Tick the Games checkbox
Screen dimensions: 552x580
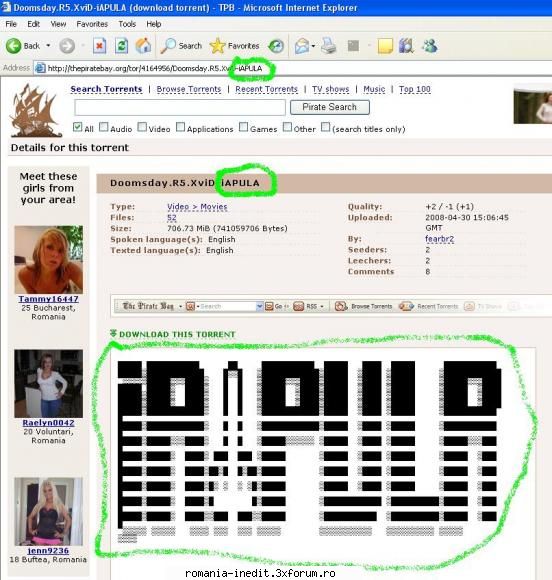click(x=243, y=127)
